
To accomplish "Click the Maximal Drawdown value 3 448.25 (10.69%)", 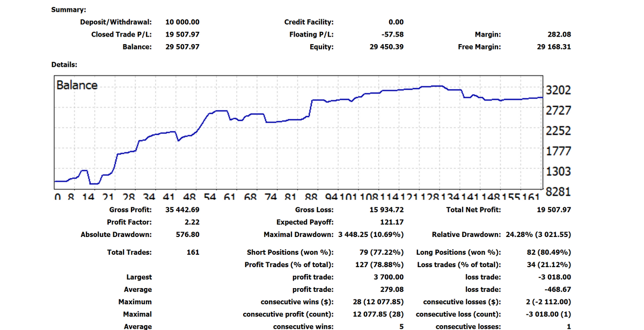I will click(x=371, y=234).
